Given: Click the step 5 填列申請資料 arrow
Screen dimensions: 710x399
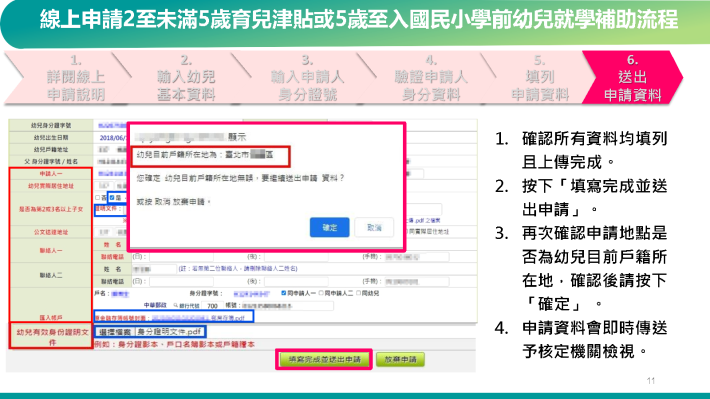Looking at the screenshot, I should (x=540, y=77).
